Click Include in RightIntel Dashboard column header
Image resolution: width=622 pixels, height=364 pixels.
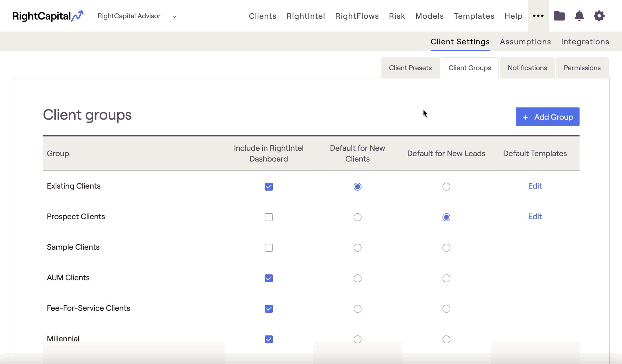[x=269, y=153]
